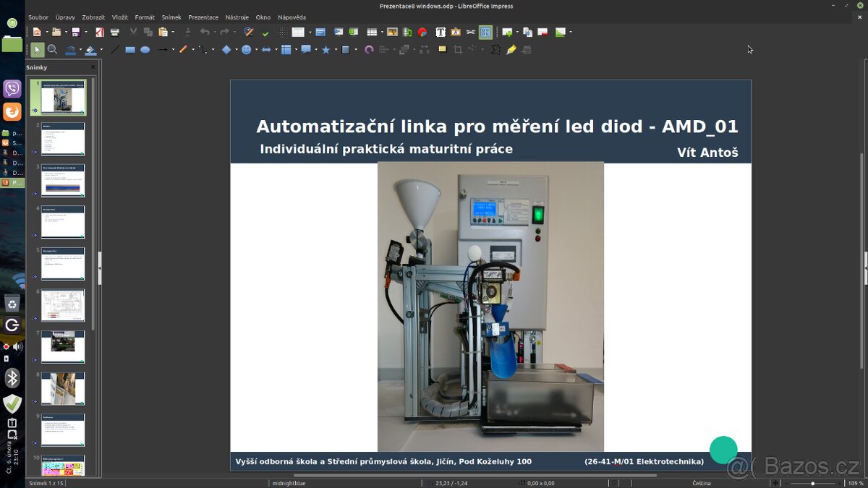Run the spelling check icon
The width and height of the screenshot is (868, 488).
point(265,33)
